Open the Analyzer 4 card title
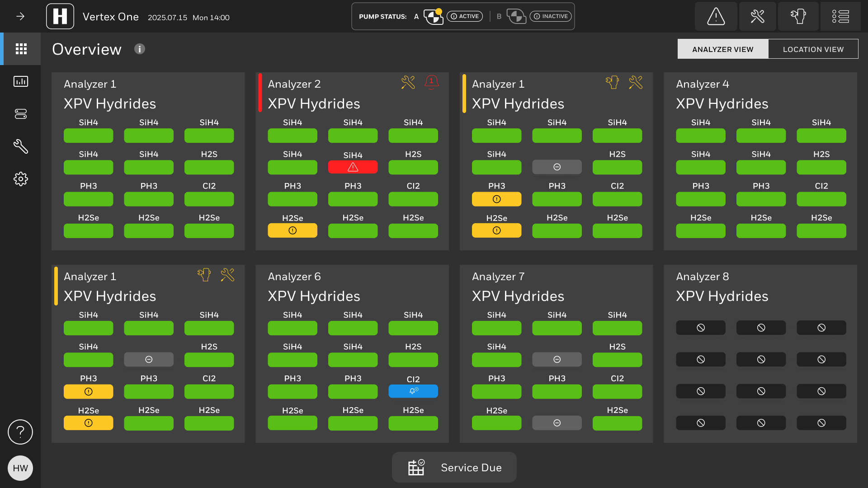The height and width of the screenshot is (488, 868). pos(702,84)
